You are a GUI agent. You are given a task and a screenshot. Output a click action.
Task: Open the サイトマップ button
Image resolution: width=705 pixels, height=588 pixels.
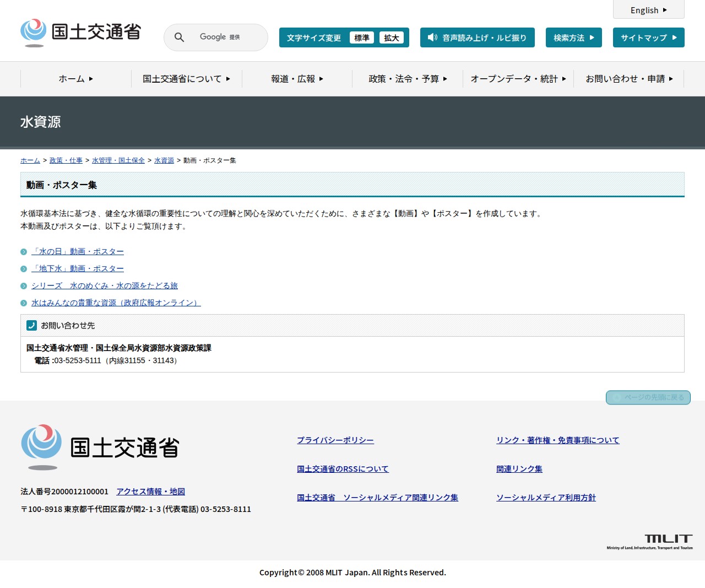tap(648, 37)
